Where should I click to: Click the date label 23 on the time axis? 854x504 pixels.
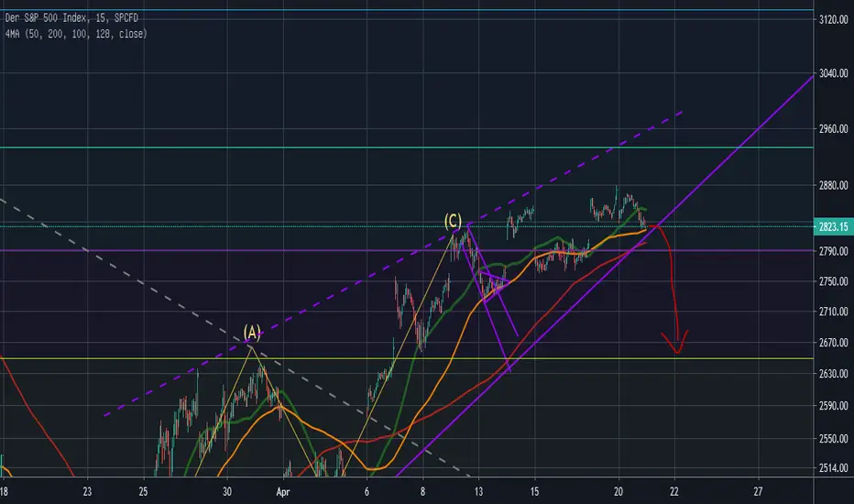[x=87, y=491]
